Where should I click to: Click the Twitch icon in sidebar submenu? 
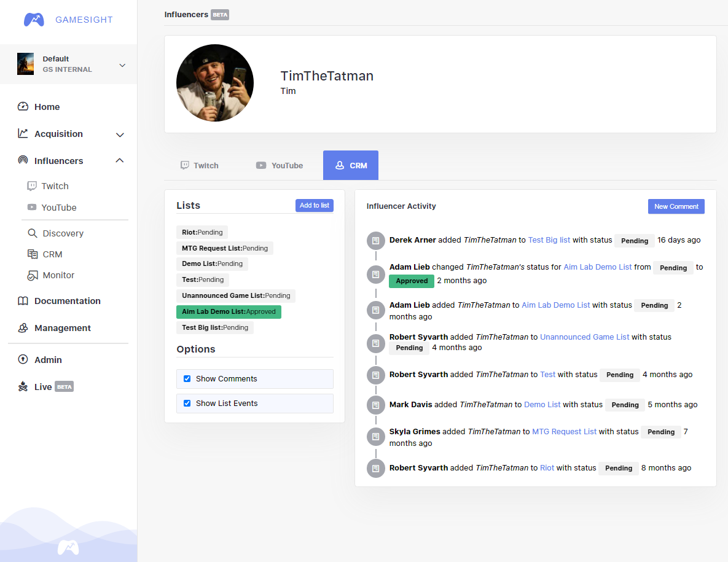coord(31,186)
